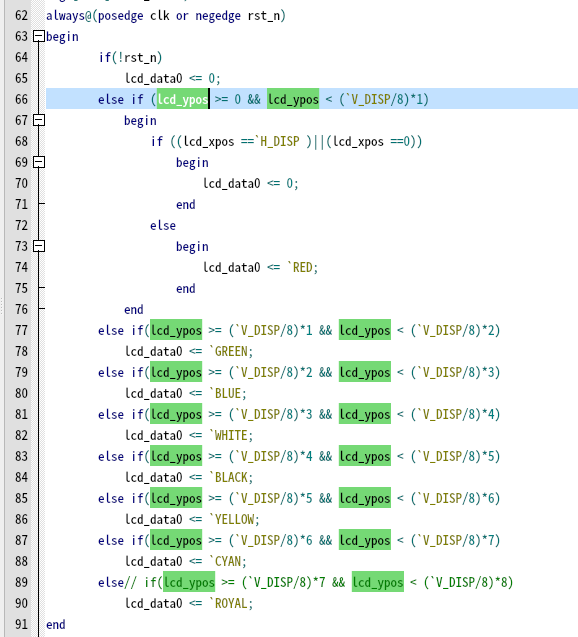Click the 'end' keyword on line 75
The height and width of the screenshot is (637, 578).
[186, 288]
